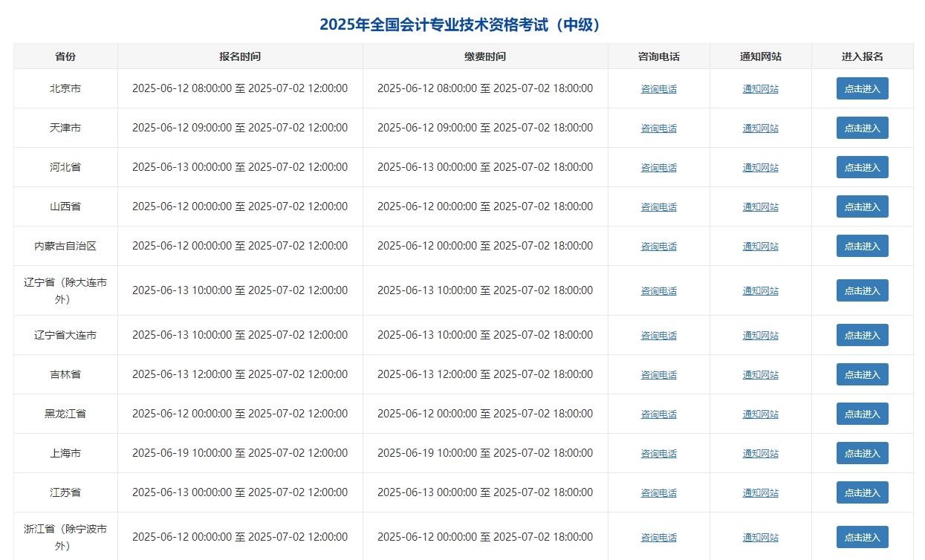
Task: Click 点击进入 button for 黑龙江省
Action: click(x=862, y=414)
